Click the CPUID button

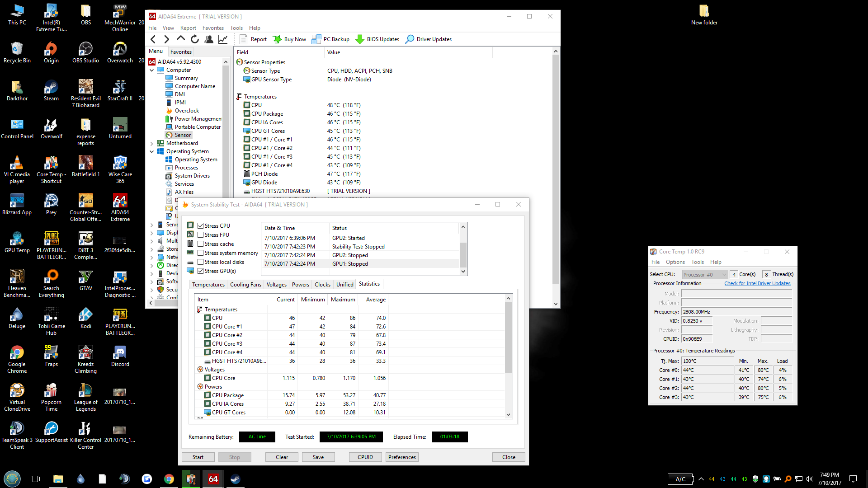tap(365, 457)
